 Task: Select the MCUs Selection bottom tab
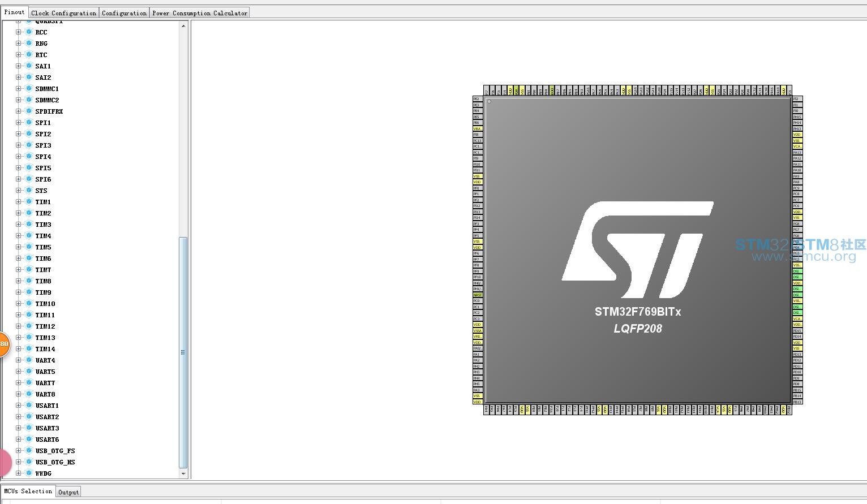(28, 491)
